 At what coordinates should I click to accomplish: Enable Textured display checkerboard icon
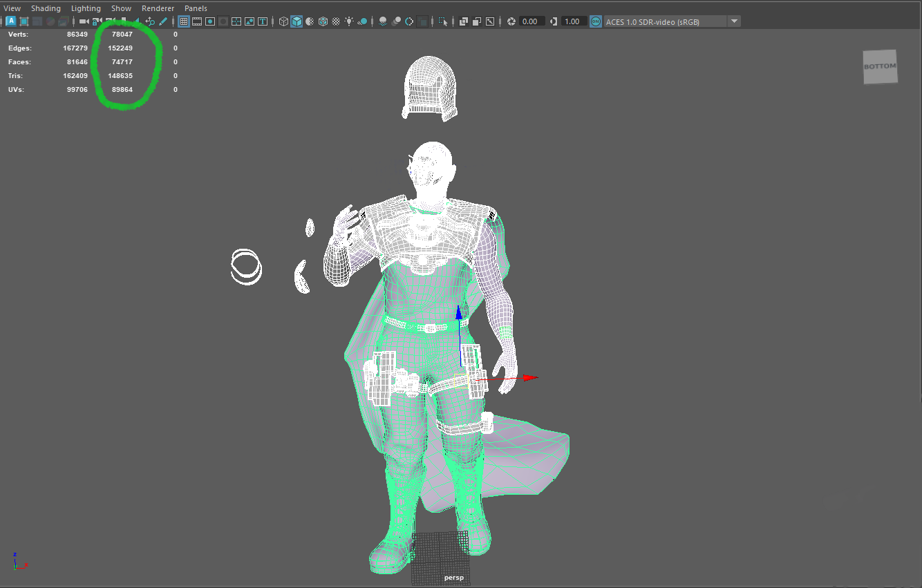tap(336, 21)
